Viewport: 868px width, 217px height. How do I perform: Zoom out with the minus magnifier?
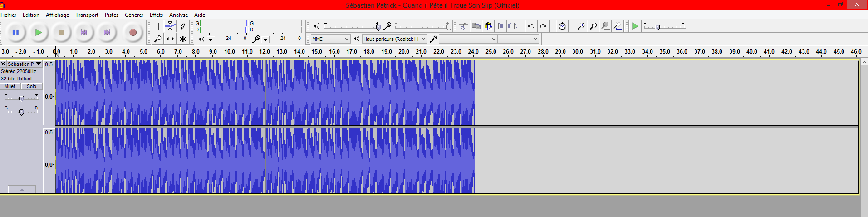[593, 26]
